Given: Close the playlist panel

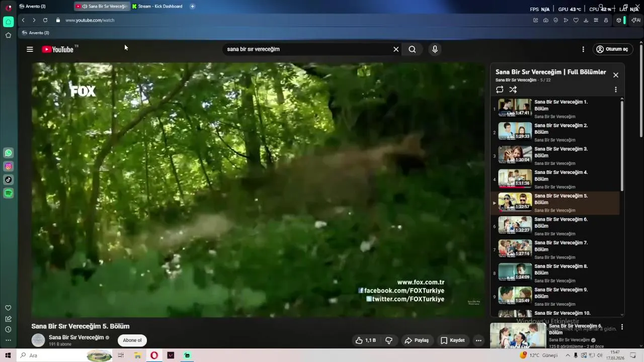Looking at the screenshot, I should click(x=615, y=75).
